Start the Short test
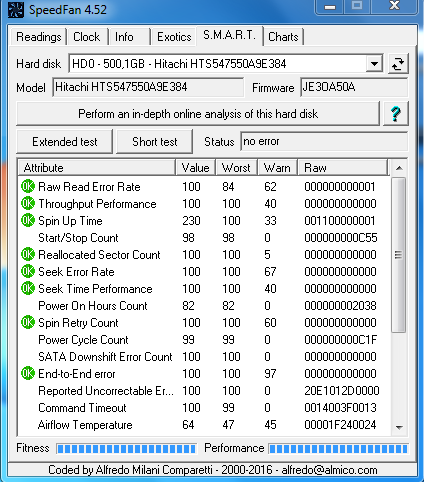 click(x=155, y=142)
